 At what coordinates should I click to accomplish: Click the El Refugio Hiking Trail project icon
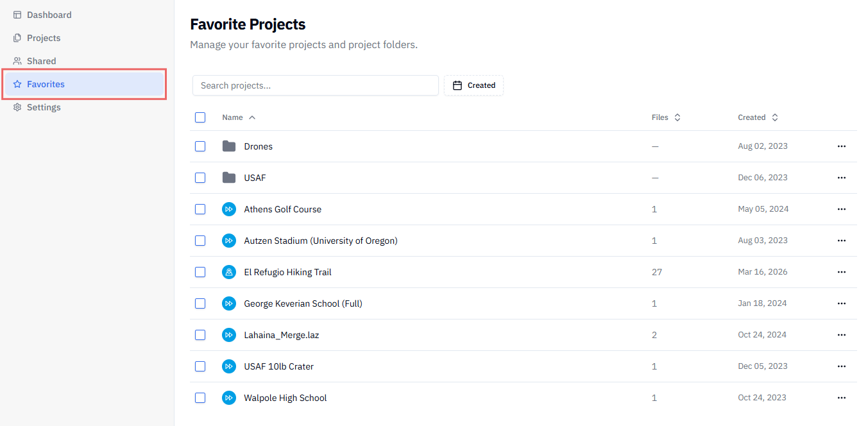(x=229, y=272)
